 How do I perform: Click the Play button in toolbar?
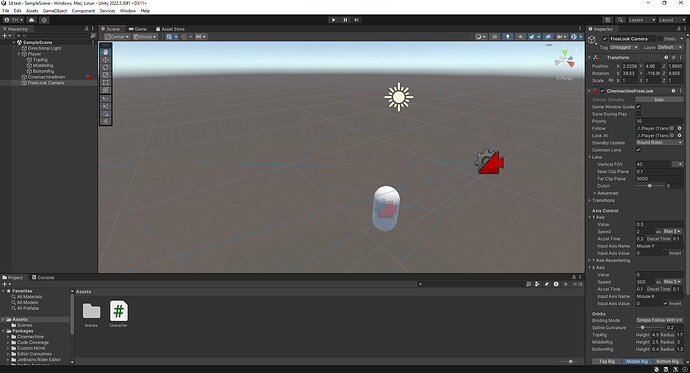[334, 20]
